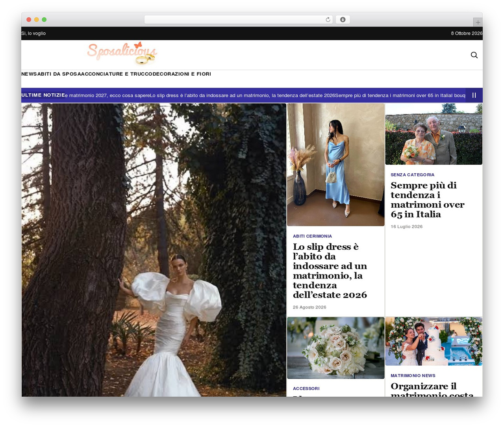Minimize the browser window with yellow button

click(x=36, y=20)
